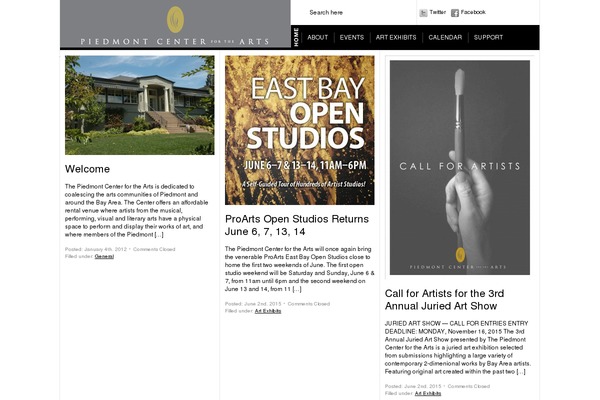Click 'Comments Closed' under Juried Art Show post
600x400 pixels.
[469, 386]
